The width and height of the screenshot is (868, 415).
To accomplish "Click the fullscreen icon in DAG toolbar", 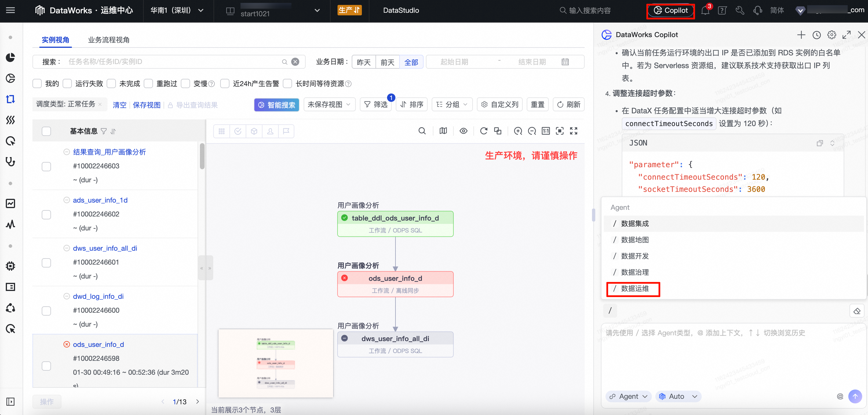I will click(574, 131).
